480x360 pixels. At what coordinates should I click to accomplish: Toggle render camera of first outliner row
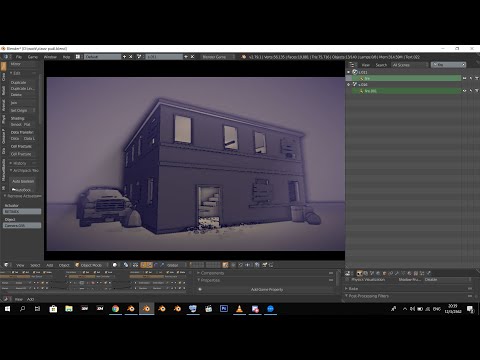[477, 78]
